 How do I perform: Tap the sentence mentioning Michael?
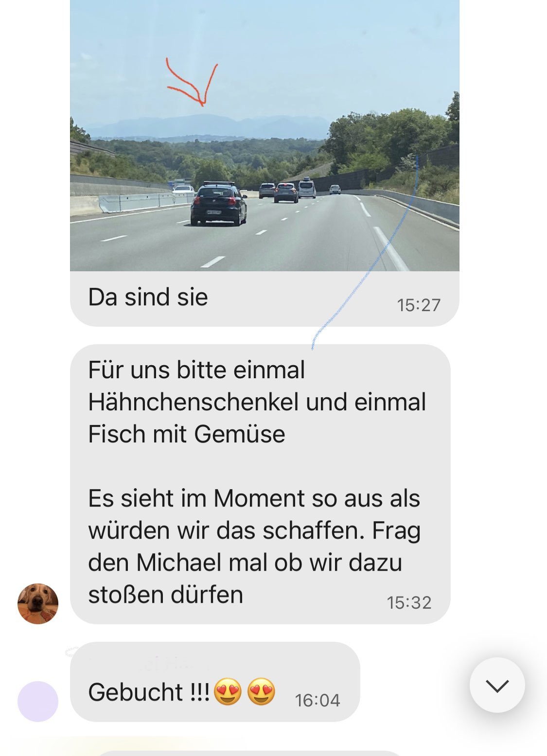tap(254, 563)
